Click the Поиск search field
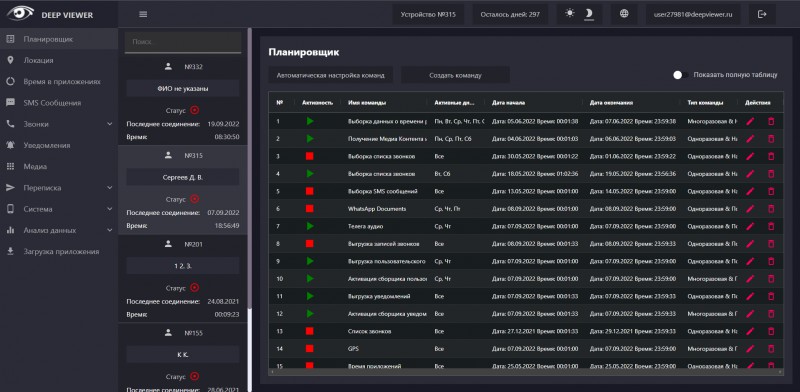 click(x=183, y=42)
